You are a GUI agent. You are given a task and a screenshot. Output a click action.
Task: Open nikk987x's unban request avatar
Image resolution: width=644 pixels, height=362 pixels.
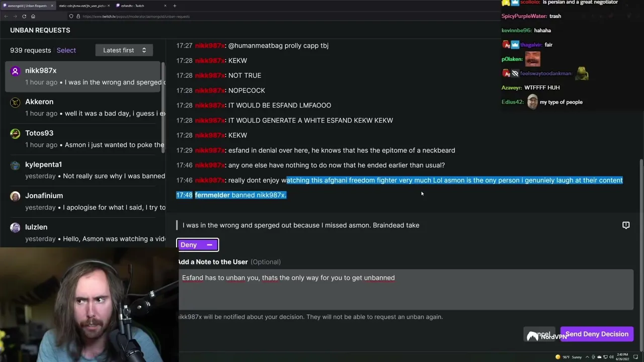pyautogui.click(x=15, y=71)
